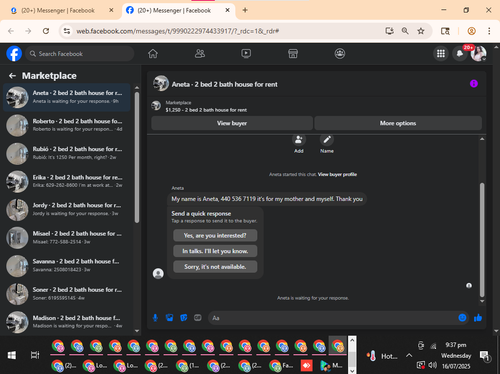Click Aneta's avatar in chat header
Image resolution: width=500 pixels, height=374 pixels.
pyautogui.click(x=161, y=83)
